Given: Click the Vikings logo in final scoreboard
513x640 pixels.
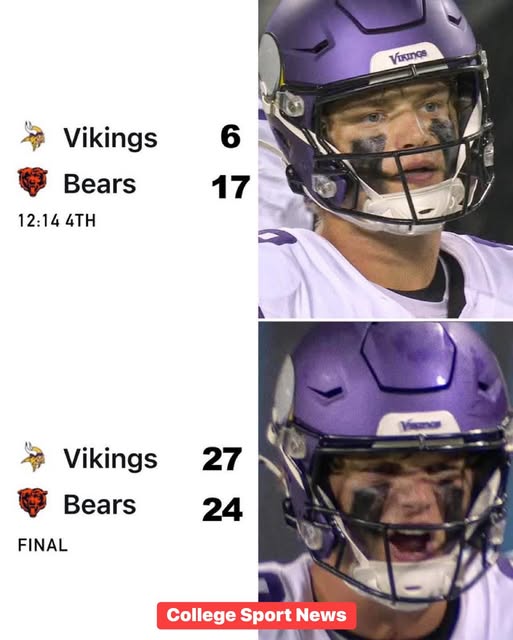Looking at the screenshot, I should click(33, 457).
